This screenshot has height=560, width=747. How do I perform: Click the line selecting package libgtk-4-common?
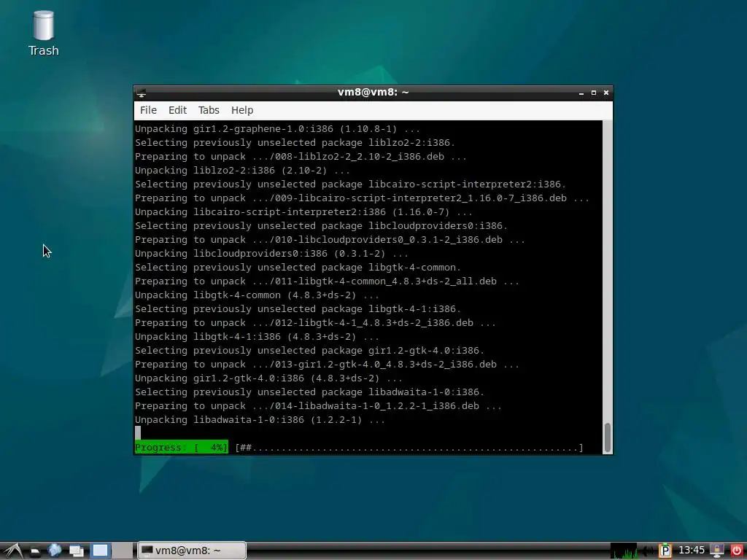pos(298,267)
